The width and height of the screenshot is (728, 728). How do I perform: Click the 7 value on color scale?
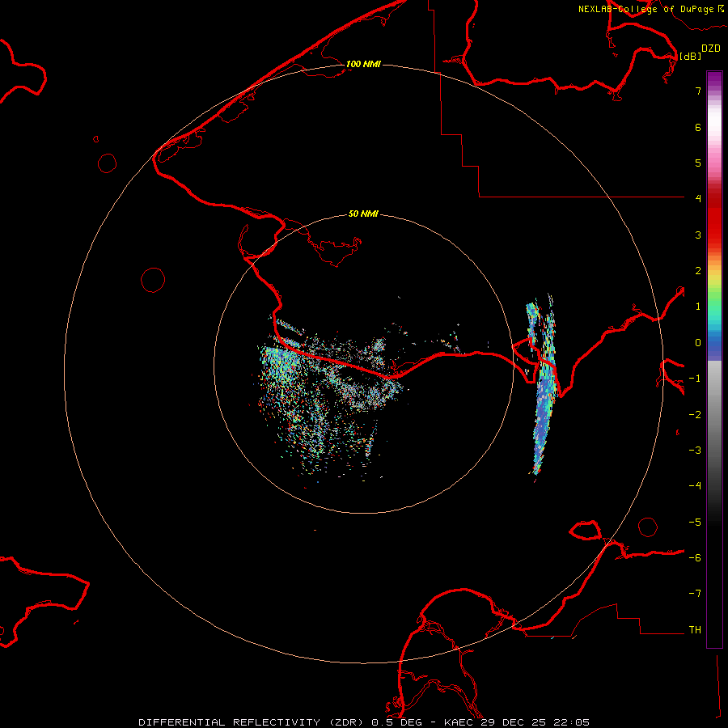point(698,91)
